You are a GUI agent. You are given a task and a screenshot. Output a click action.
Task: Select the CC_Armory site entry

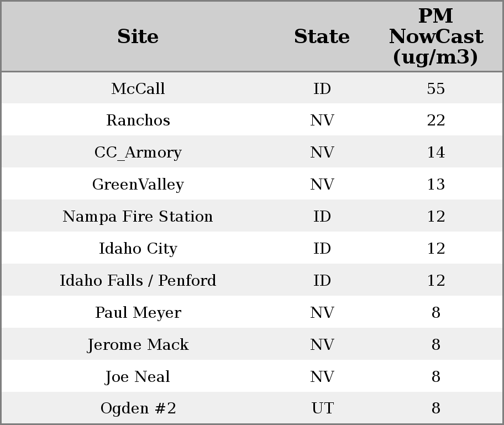[138, 153]
